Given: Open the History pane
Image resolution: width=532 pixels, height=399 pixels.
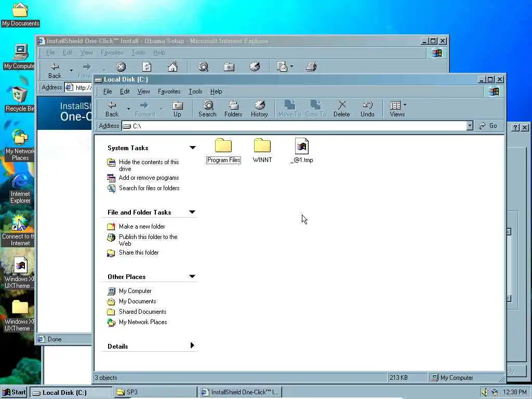Looking at the screenshot, I should pos(259,109).
